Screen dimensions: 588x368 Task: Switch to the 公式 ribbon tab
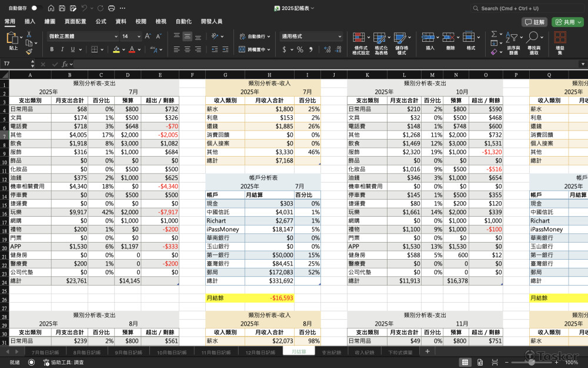pos(101,21)
